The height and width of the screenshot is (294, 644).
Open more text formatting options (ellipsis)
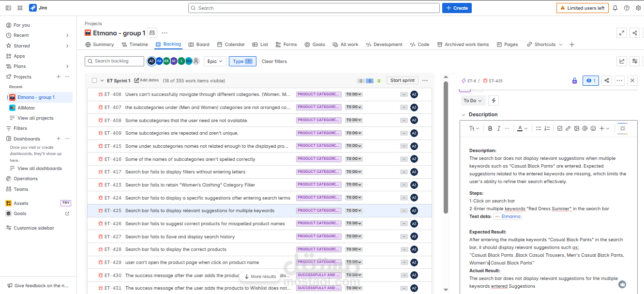[x=507, y=128]
